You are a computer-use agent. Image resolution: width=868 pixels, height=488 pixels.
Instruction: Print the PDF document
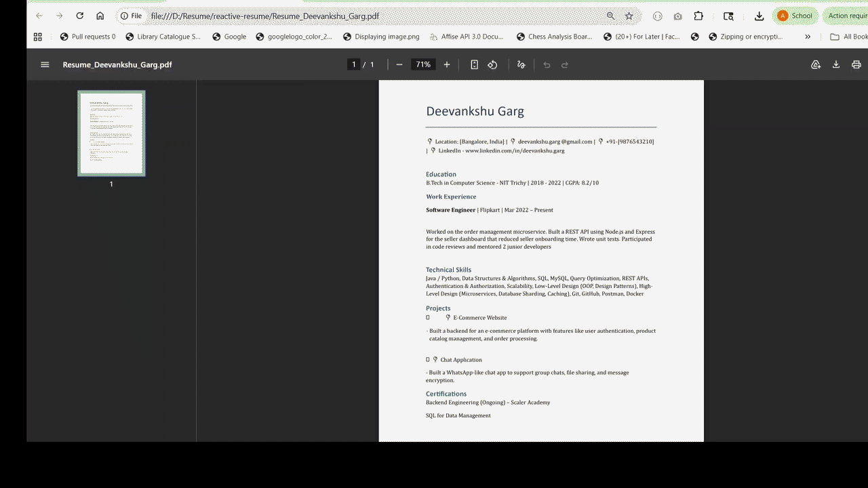click(x=856, y=64)
